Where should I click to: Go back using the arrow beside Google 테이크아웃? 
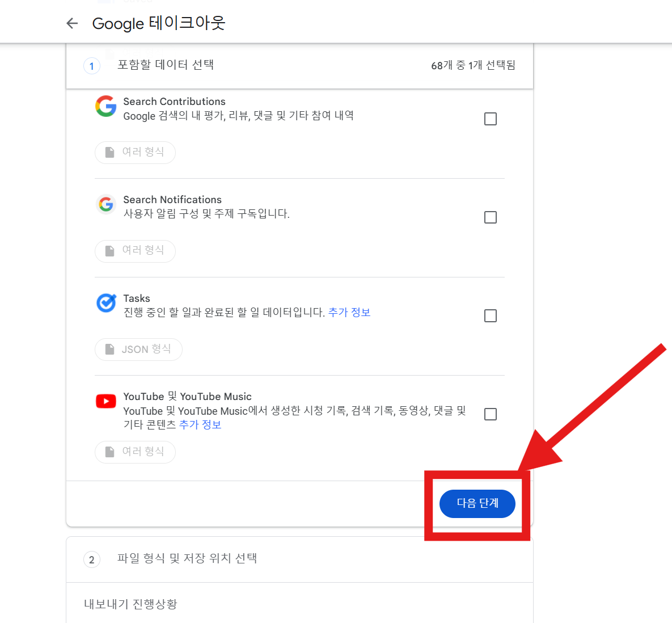72,23
